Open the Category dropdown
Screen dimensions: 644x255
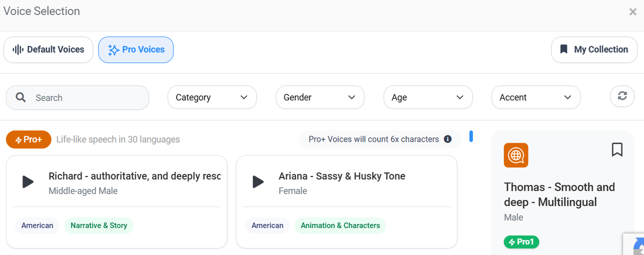212,97
